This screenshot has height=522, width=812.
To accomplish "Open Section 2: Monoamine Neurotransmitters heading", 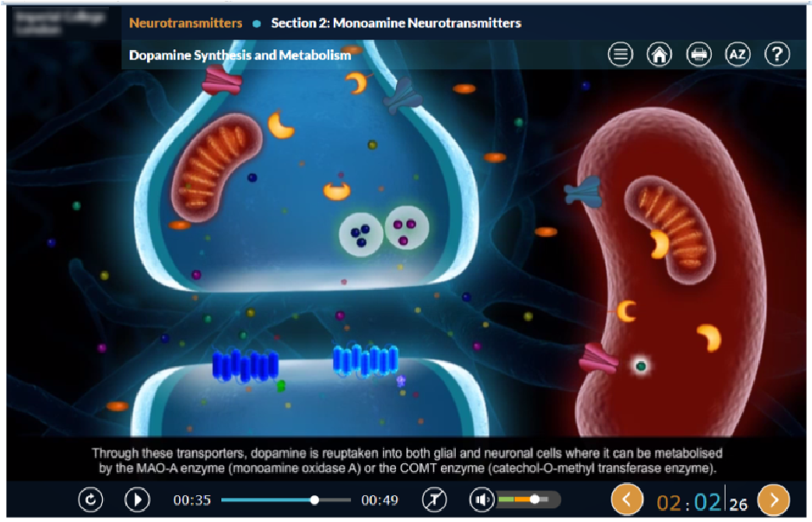I will point(396,23).
